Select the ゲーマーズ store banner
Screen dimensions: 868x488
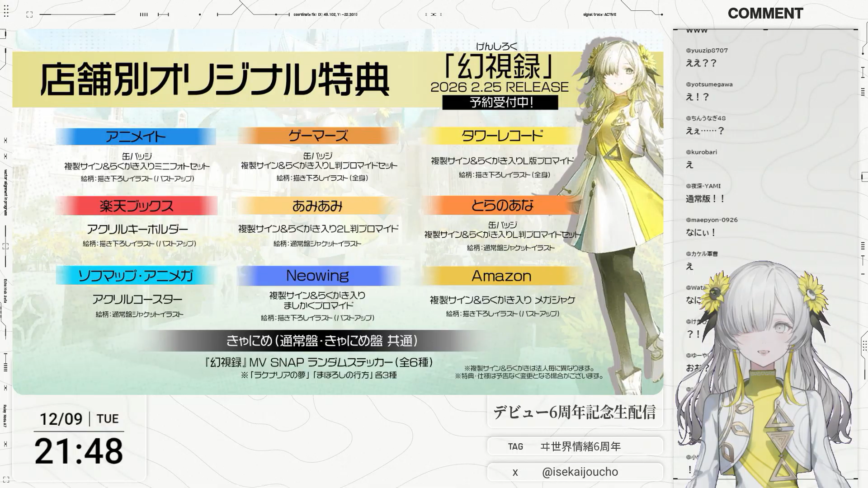click(x=318, y=136)
